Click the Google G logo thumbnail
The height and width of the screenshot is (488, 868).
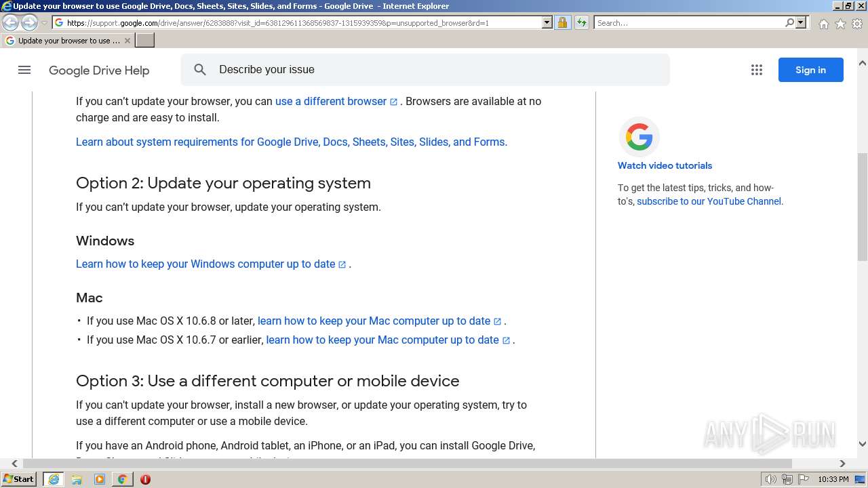[639, 137]
